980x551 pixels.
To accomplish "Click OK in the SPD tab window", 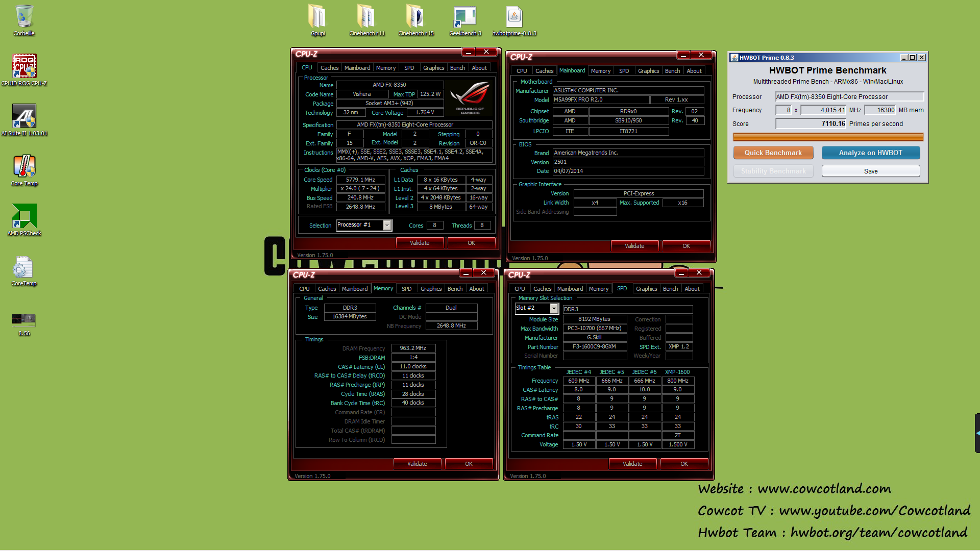I will pyautogui.click(x=684, y=464).
